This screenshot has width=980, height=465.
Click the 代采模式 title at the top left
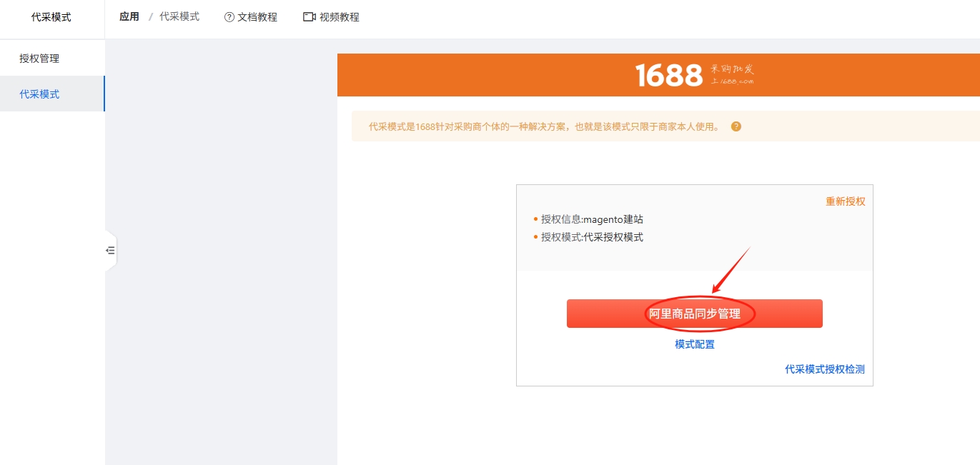coord(51,17)
